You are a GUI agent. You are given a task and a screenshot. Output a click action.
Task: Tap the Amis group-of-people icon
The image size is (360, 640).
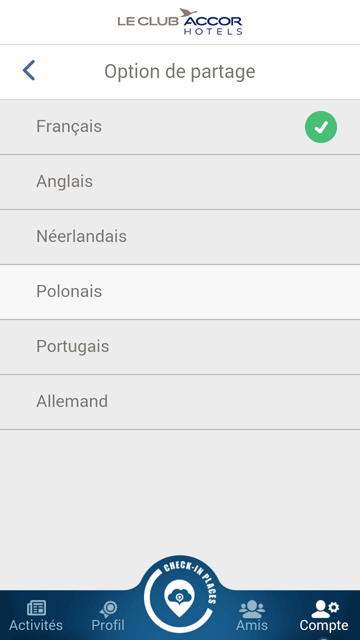tap(252, 609)
